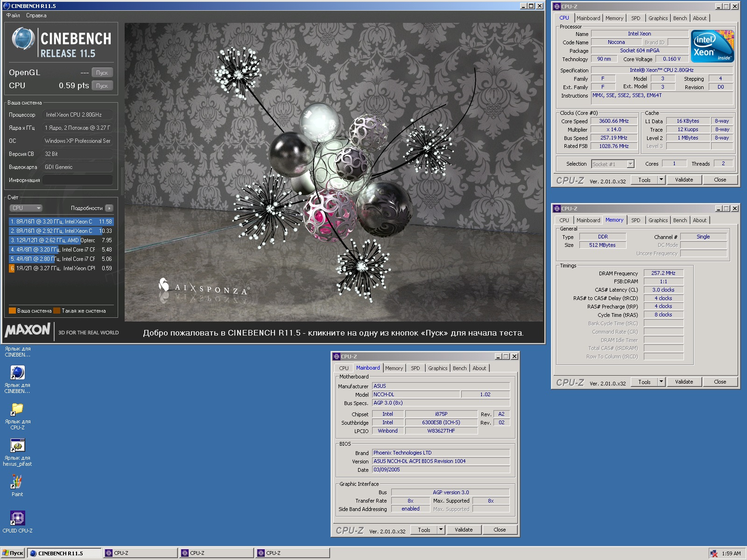Viewport: 747px width, 560px height.
Task: Select ranking row 6 with score 0.59
Action: point(61,268)
